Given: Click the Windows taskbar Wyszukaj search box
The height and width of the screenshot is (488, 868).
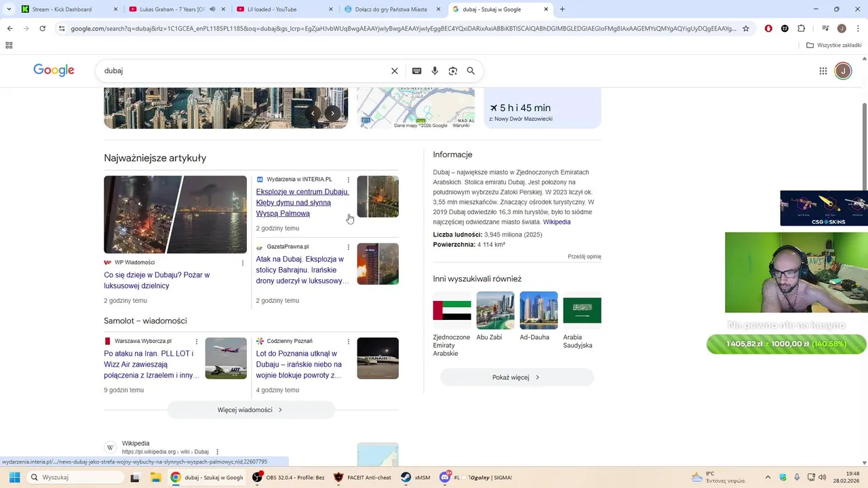Looking at the screenshot, I should tap(75, 477).
